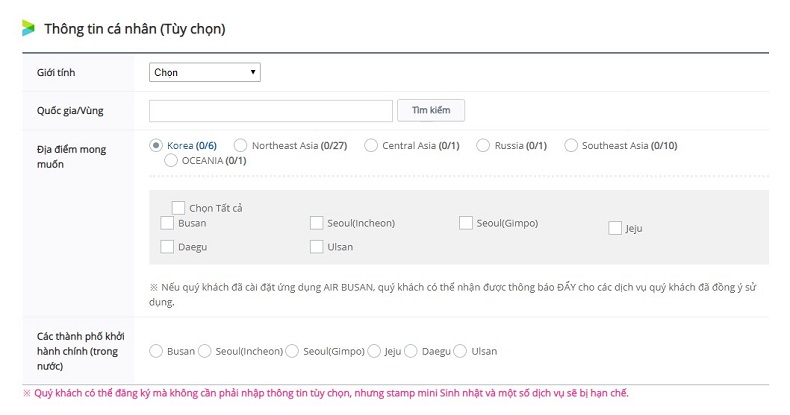Click the green logo icon beside heading

pos(28,28)
